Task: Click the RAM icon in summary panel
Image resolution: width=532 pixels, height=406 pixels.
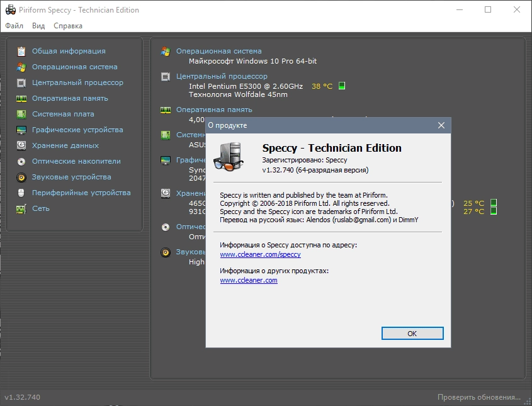Action: point(166,110)
